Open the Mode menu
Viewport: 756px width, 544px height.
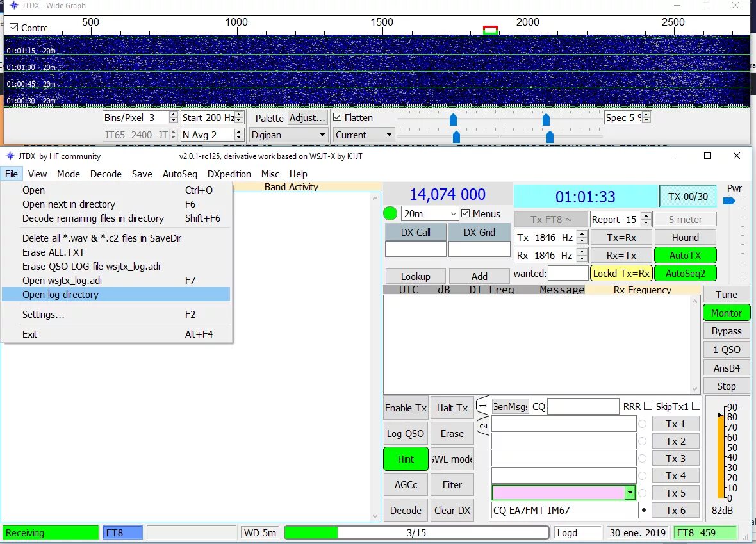[x=69, y=174]
